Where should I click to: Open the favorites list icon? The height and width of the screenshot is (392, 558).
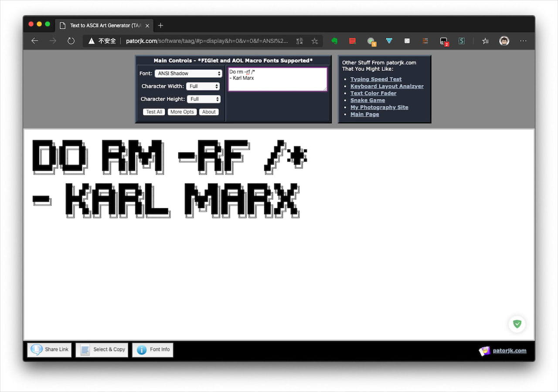(485, 41)
